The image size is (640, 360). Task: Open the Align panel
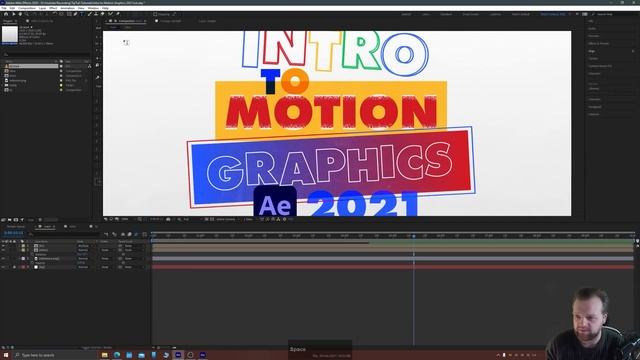click(592, 51)
